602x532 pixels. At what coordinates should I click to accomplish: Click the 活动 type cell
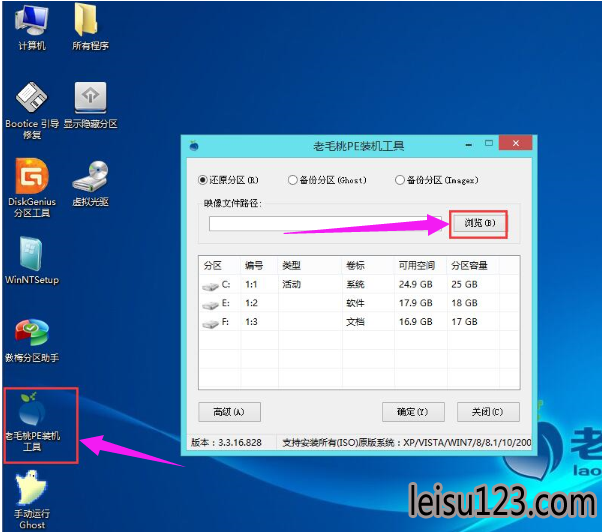click(x=291, y=284)
